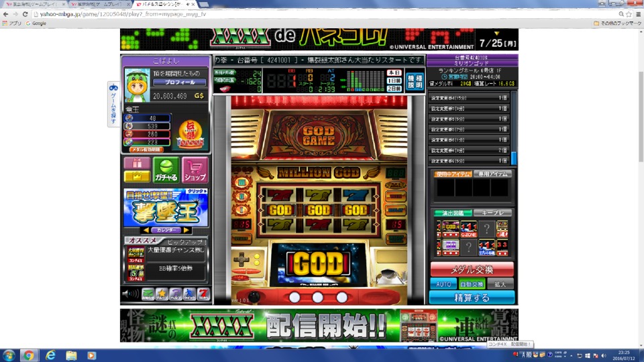Screen dimensions: 644x362
Task: Open the yellow crown ranking icon
Action: (137, 176)
